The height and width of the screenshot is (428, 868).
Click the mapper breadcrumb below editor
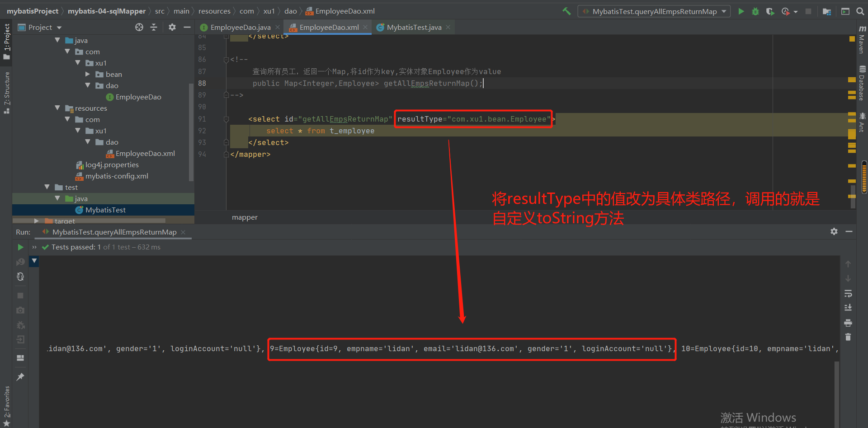245,217
